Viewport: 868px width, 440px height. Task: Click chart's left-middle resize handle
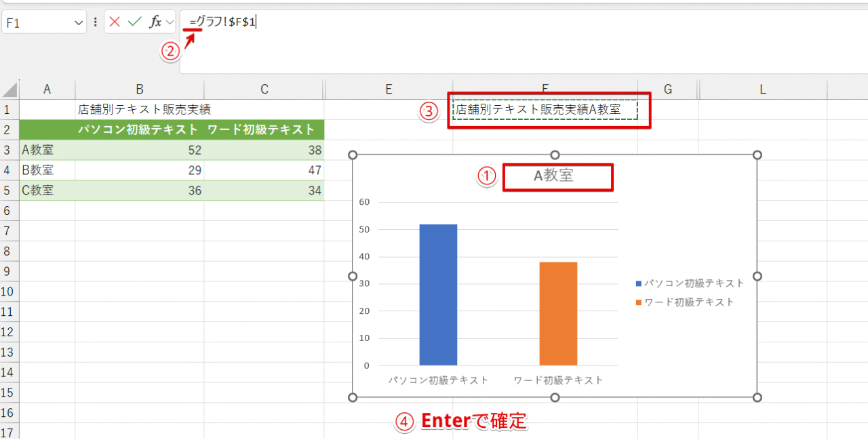click(353, 276)
